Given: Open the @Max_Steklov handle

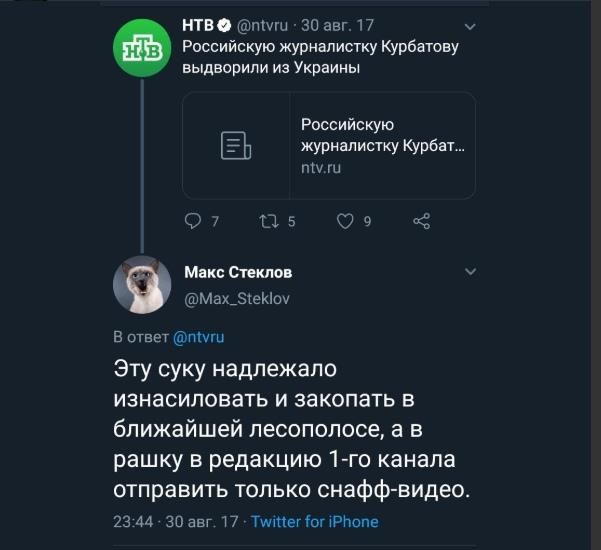Looking at the screenshot, I should [237, 296].
